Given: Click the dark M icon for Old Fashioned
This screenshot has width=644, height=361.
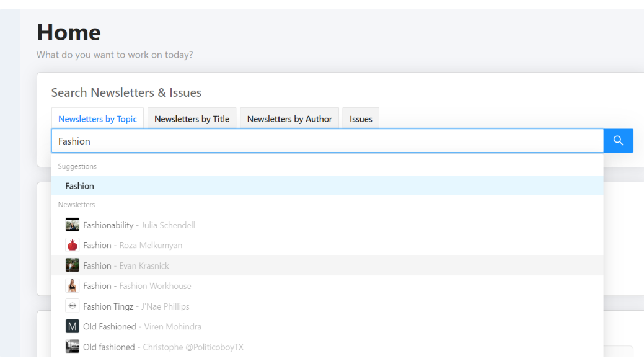Looking at the screenshot, I should 73,327.
